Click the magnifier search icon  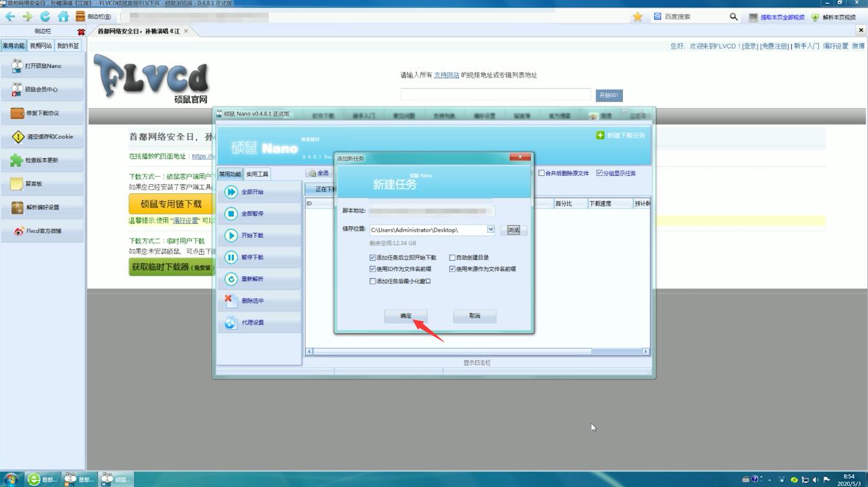coord(734,17)
